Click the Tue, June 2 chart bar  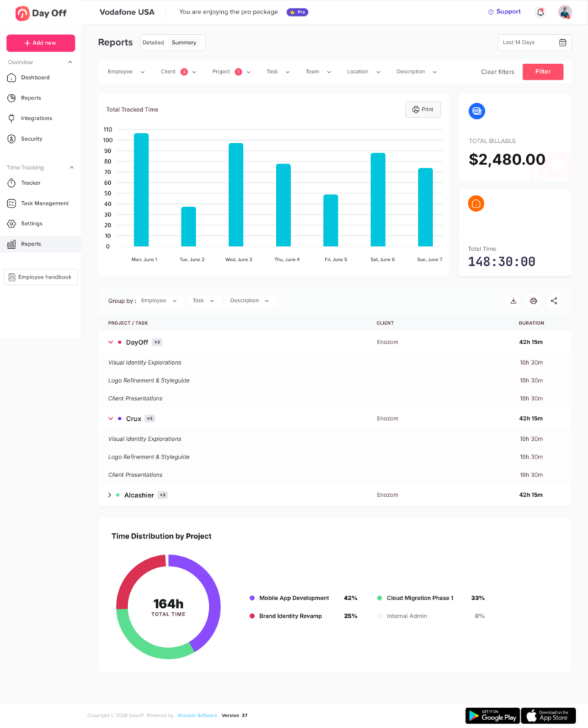click(x=188, y=227)
